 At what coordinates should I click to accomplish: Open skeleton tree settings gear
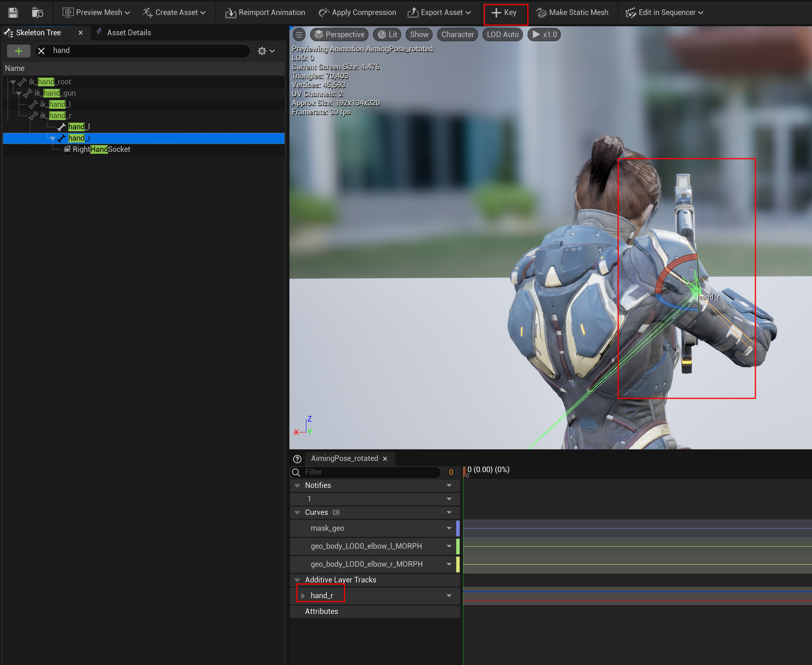click(x=262, y=51)
